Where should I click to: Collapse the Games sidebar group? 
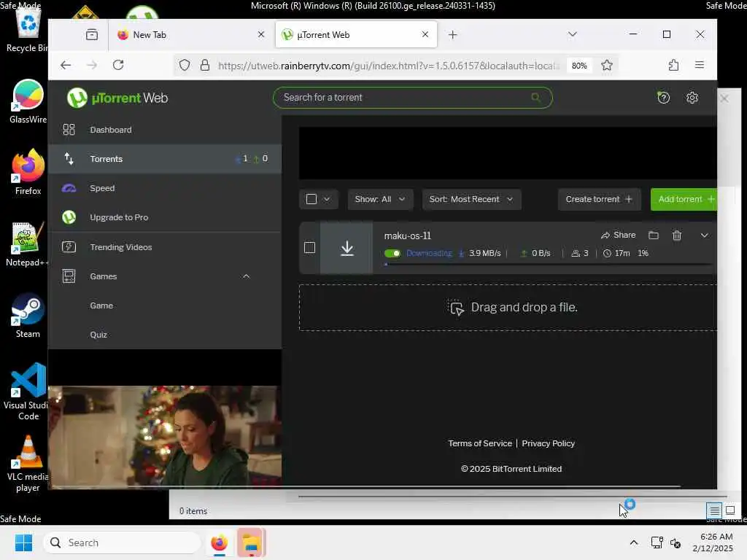pyautogui.click(x=246, y=276)
